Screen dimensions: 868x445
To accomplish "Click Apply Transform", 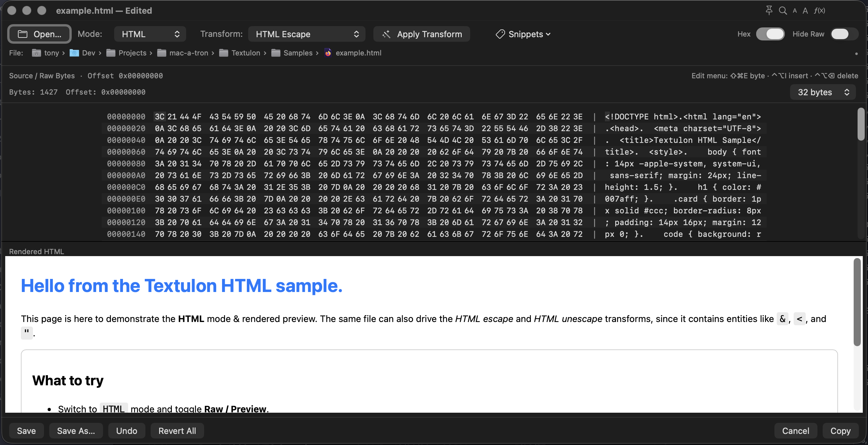I will (x=422, y=34).
